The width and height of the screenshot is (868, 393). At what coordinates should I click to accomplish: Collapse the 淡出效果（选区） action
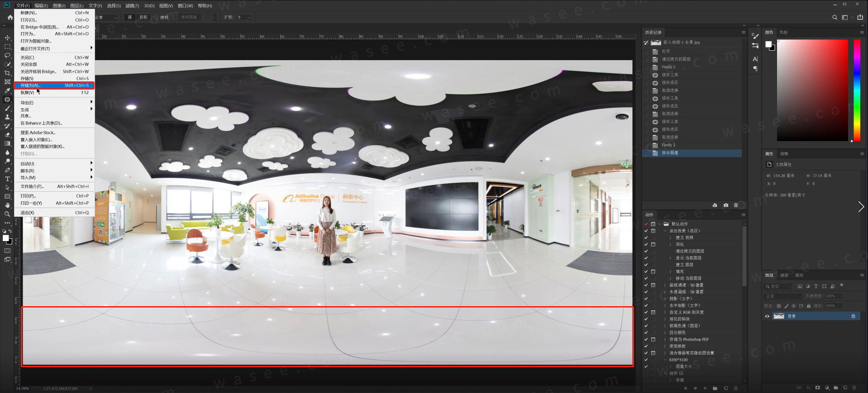pyautogui.click(x=665, y=231)
